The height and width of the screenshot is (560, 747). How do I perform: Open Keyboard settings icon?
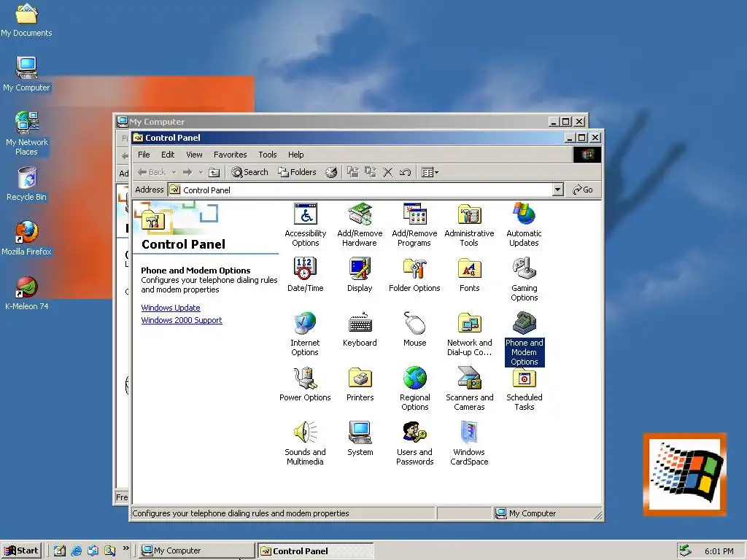coord(360,323)
